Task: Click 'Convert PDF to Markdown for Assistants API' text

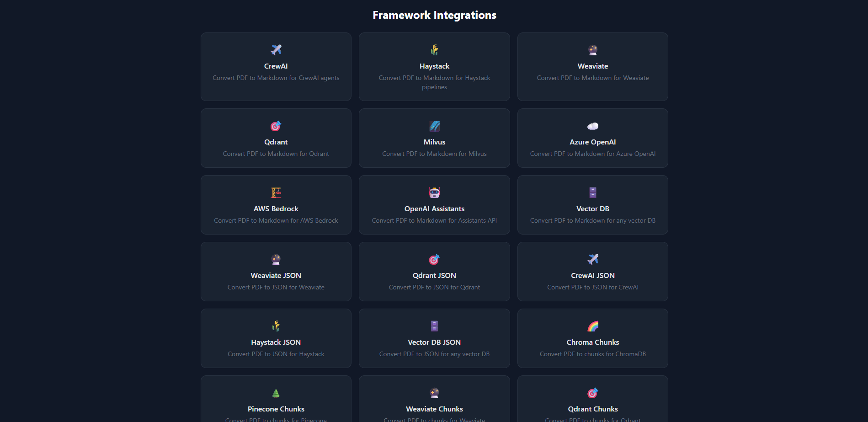Action: (x=434, y=221)
